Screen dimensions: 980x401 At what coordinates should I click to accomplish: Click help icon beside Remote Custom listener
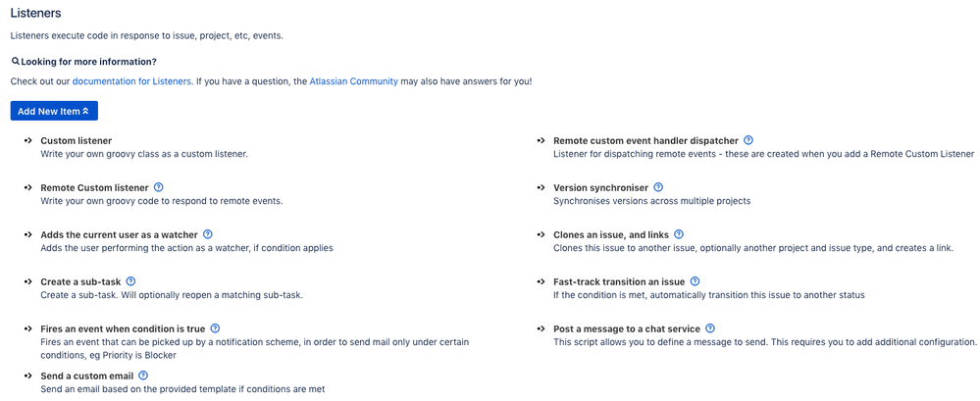click(x=158, y=187)
